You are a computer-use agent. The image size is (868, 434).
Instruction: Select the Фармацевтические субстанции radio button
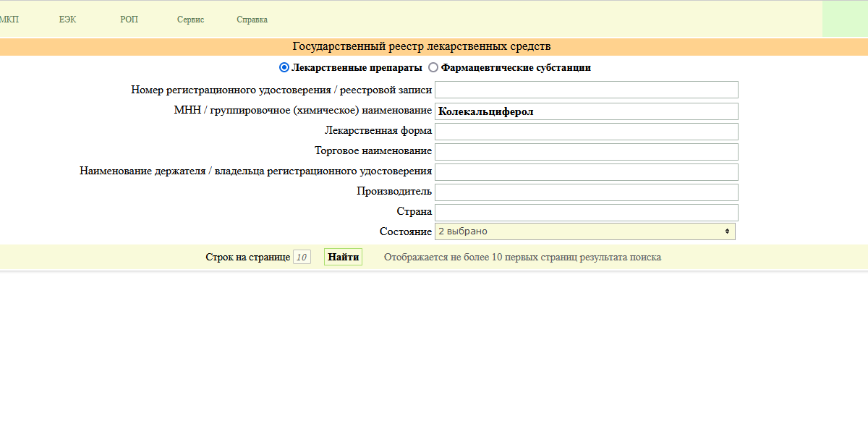[433, 67]
